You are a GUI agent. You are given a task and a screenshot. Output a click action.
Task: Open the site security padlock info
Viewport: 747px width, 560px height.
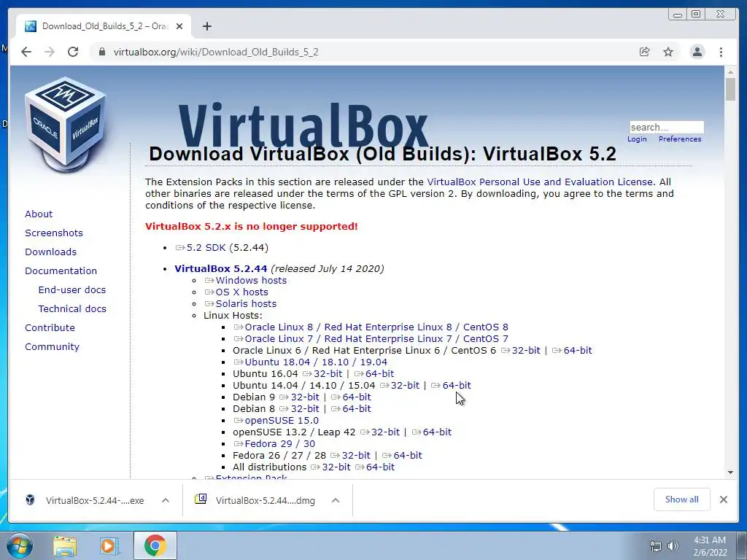[x=101, y=52]
